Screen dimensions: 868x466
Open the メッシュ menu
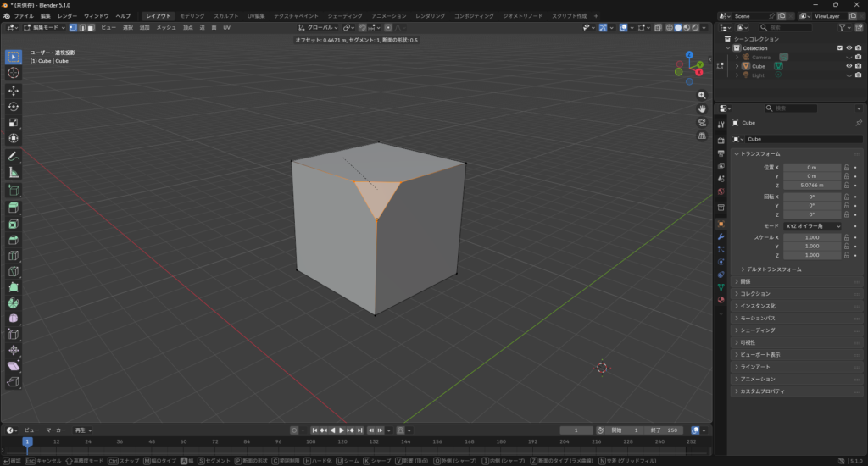pos(166,27)
